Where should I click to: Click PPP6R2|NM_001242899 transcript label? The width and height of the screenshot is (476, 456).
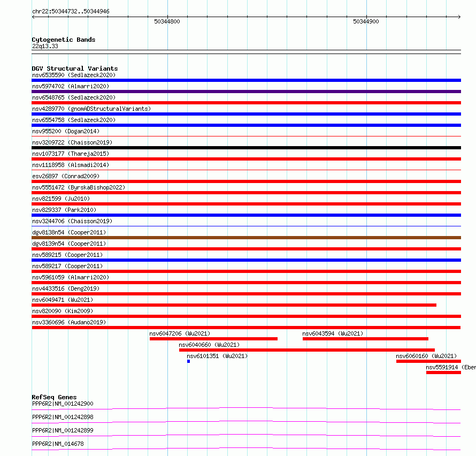coord(63,430)
